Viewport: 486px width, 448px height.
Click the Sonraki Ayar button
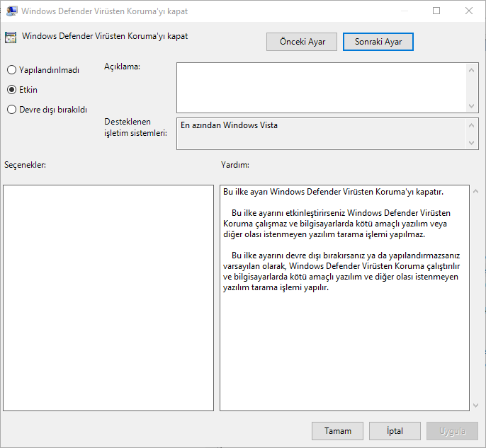point(378,42)
